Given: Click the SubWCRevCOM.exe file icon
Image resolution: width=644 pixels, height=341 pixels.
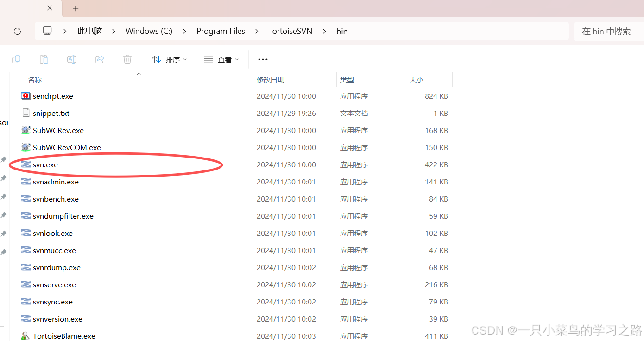Looking at the screenshot, I should click(26, 147).
